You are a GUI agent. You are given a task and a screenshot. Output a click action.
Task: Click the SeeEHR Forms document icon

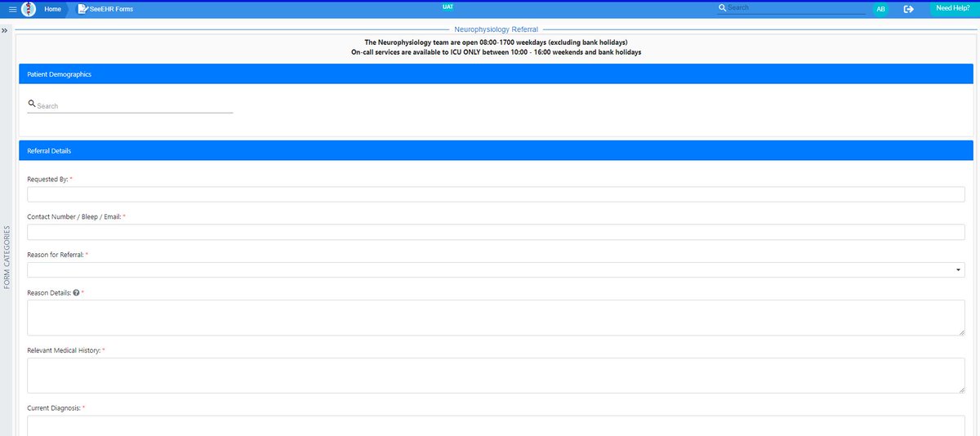82,9
